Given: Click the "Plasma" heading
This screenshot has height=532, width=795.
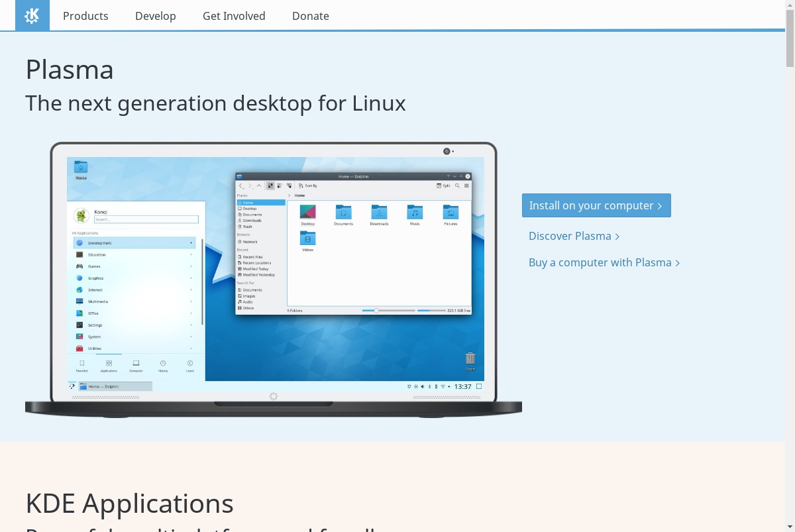Looking at the screenshot, I should pos(70,70).
